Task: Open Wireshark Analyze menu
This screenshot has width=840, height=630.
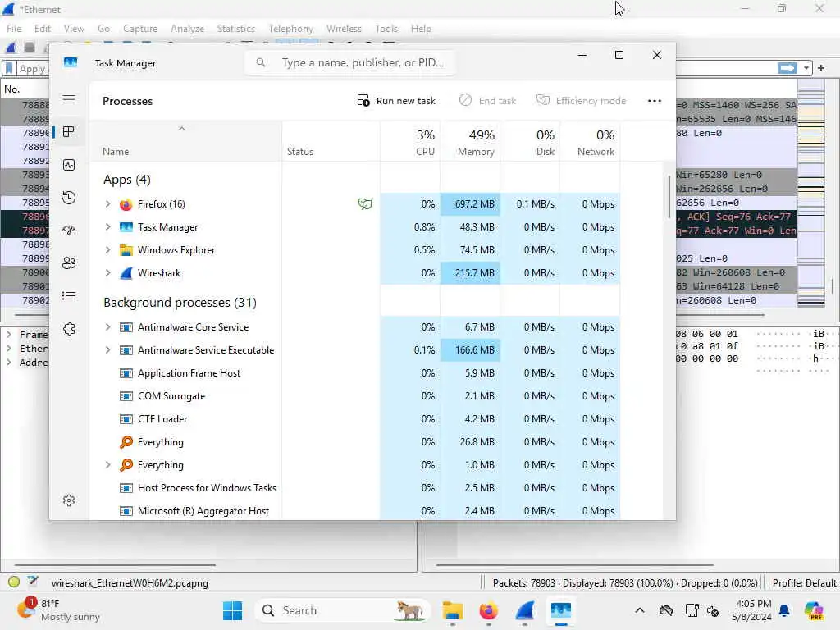Action: click(x=187, y=29)
